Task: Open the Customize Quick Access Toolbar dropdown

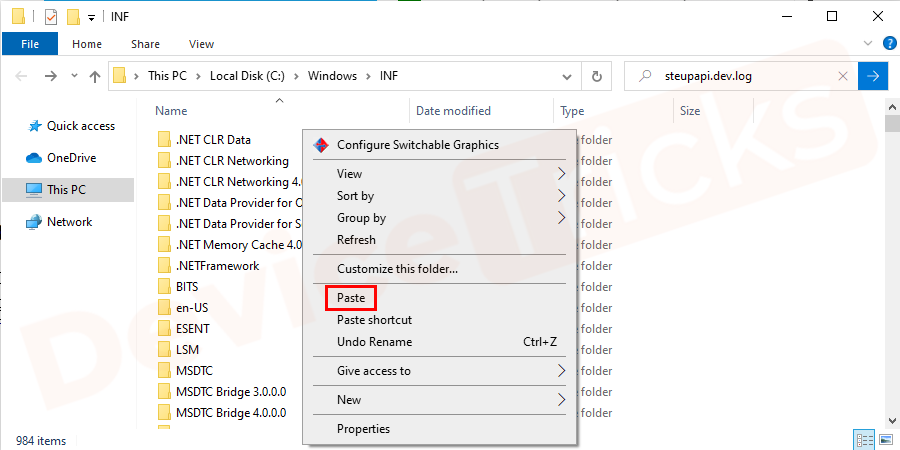Action: pos(91,18)
